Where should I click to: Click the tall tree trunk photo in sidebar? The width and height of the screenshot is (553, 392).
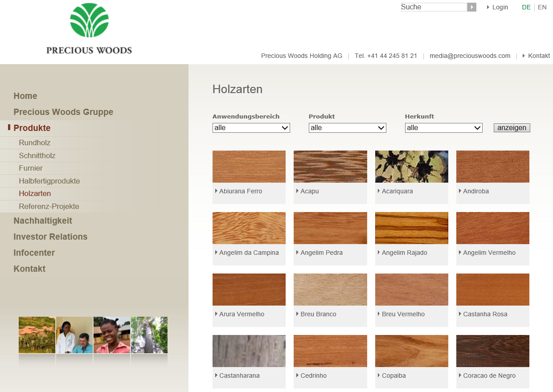[x=149, y=335]
